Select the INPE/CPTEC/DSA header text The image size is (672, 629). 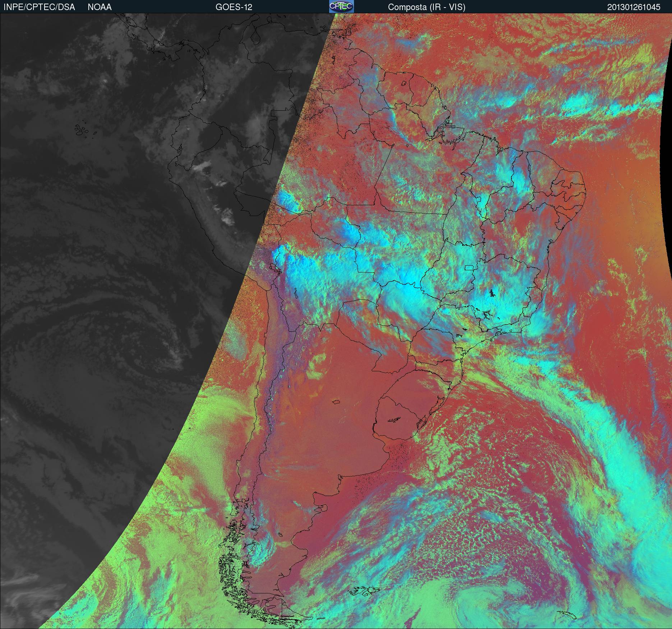(40, 7)
